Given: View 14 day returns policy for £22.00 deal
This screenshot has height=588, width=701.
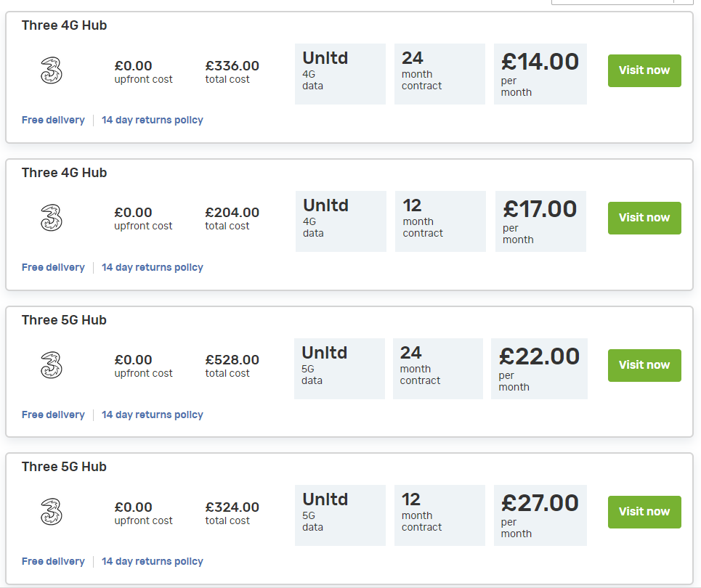Looking at the screenshot, I should click(x=153, y=415).
